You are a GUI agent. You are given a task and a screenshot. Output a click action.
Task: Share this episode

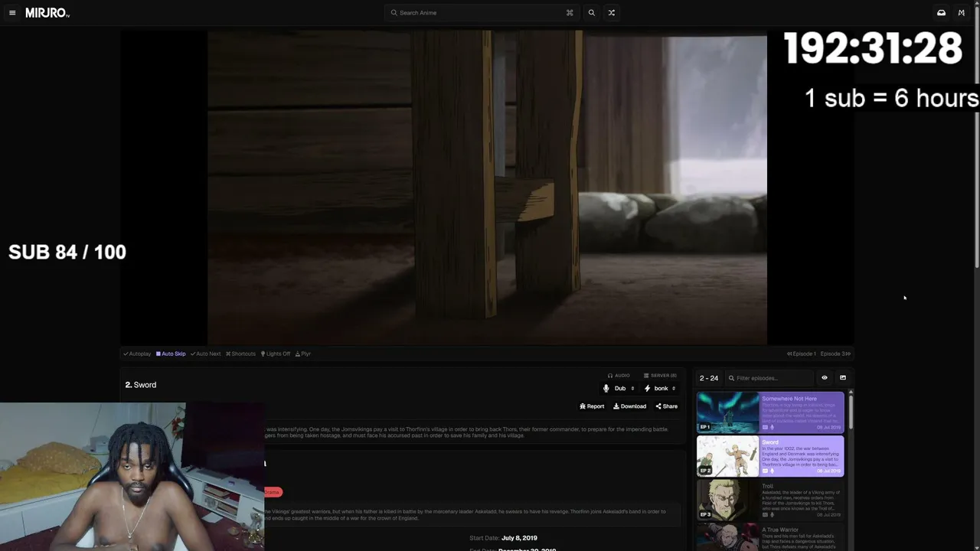coord(666,406)
